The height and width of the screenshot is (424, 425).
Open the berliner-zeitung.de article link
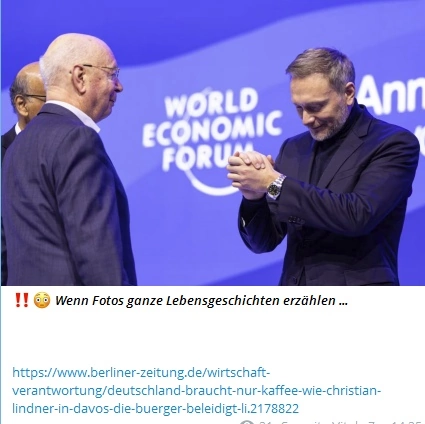coord(196,390)
